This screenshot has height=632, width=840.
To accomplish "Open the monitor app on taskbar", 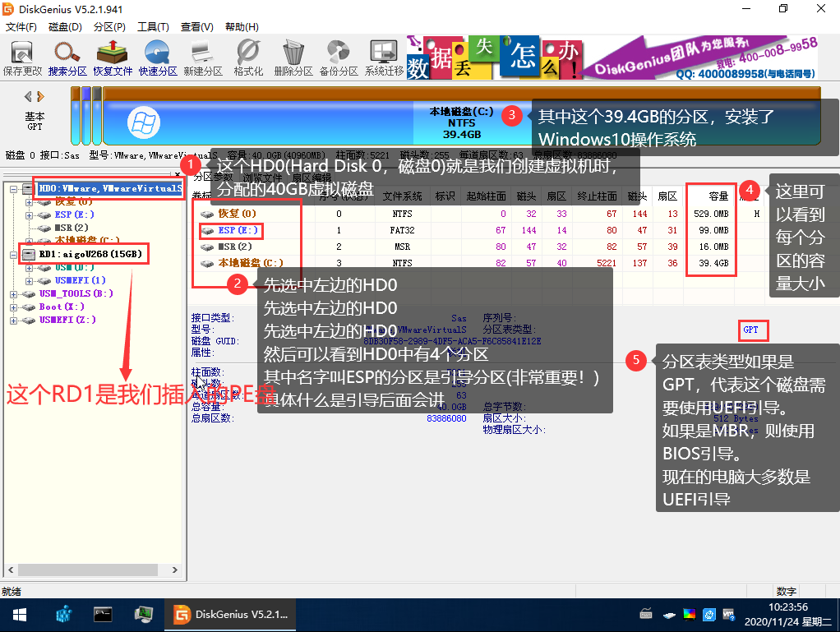I will point(144,614).
